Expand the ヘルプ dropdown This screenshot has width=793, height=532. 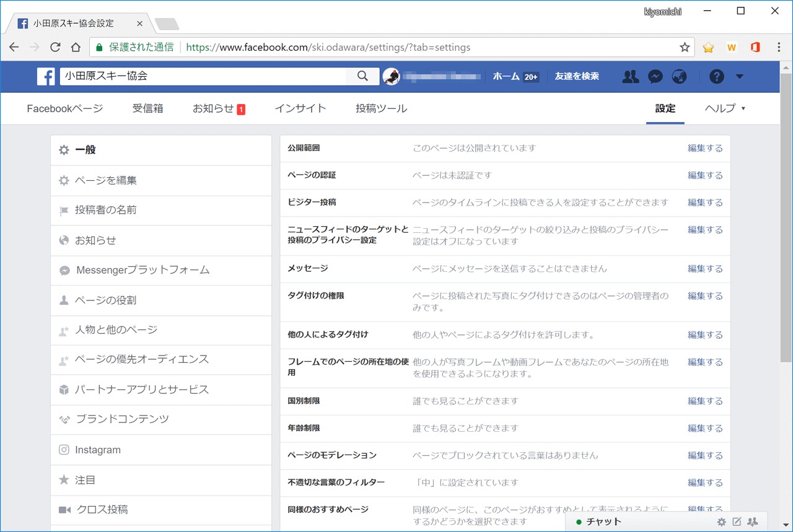pos(725,108)
